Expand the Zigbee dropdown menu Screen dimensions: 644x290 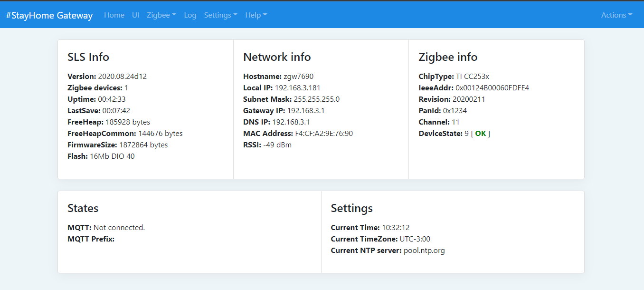[x=161, y=15]
